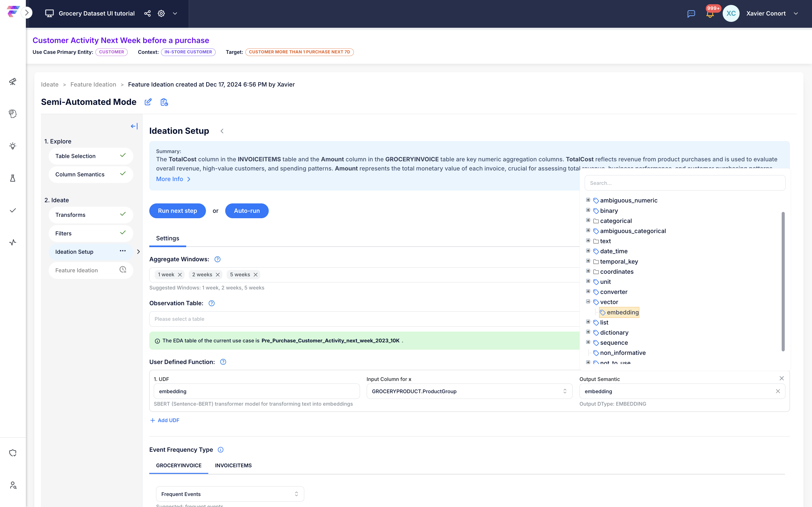The width and height of the screenshot is (812, 507).
Task: Collapse Ideation Setup back chevron
Action: [x=222, y=131]
